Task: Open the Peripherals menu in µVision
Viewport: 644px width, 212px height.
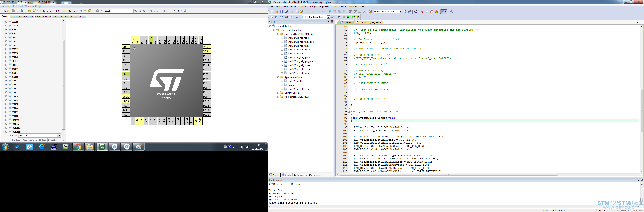Action: click(x=324, y=6)
